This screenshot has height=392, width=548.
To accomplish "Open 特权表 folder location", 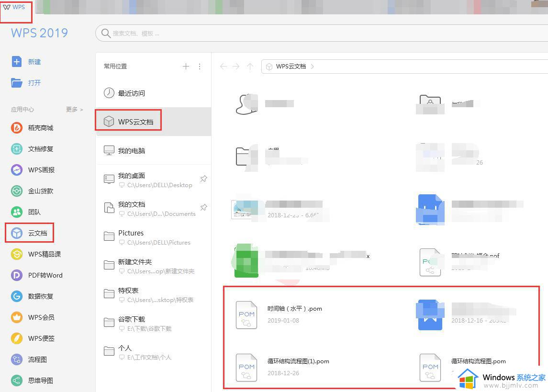I will (154, 295).
